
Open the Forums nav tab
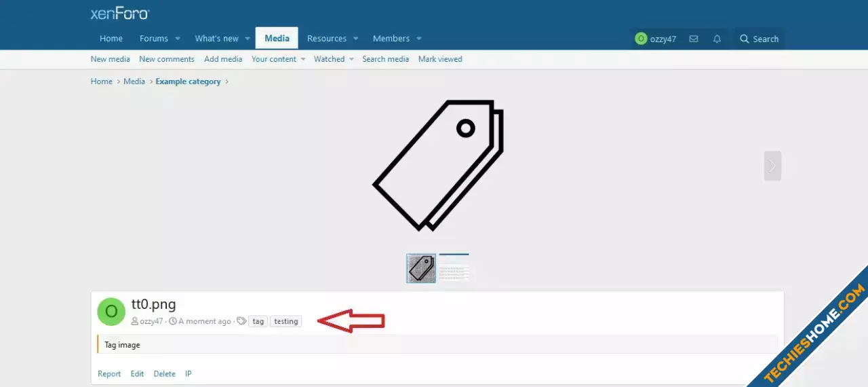154,39
